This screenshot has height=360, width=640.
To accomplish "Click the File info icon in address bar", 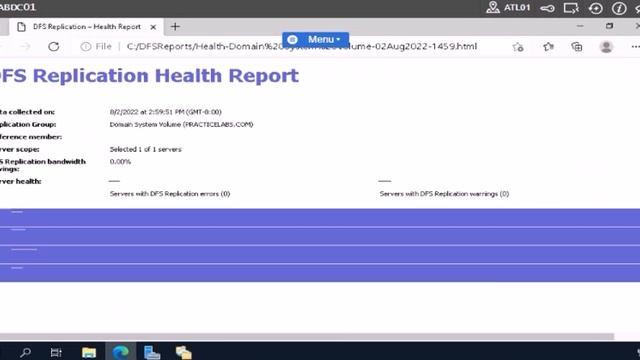I will click(86, 47).
